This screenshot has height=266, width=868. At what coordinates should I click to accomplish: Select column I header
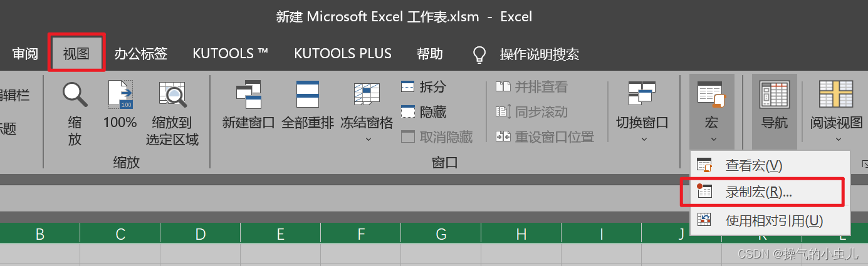[602, 234]
